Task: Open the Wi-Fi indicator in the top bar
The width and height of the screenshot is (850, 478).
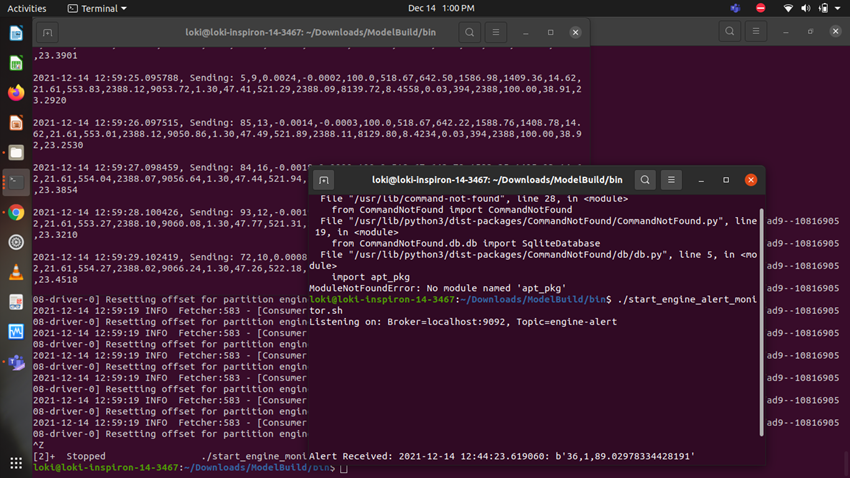Action: 788,8
